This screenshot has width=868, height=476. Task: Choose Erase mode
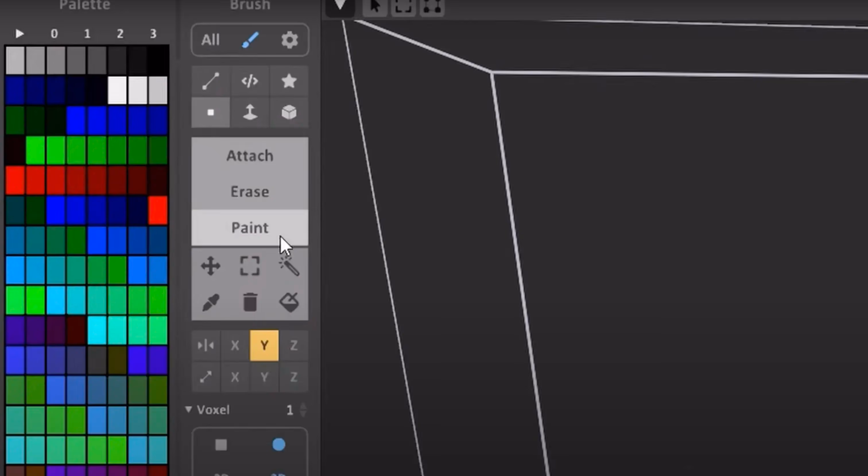[250, 191]
